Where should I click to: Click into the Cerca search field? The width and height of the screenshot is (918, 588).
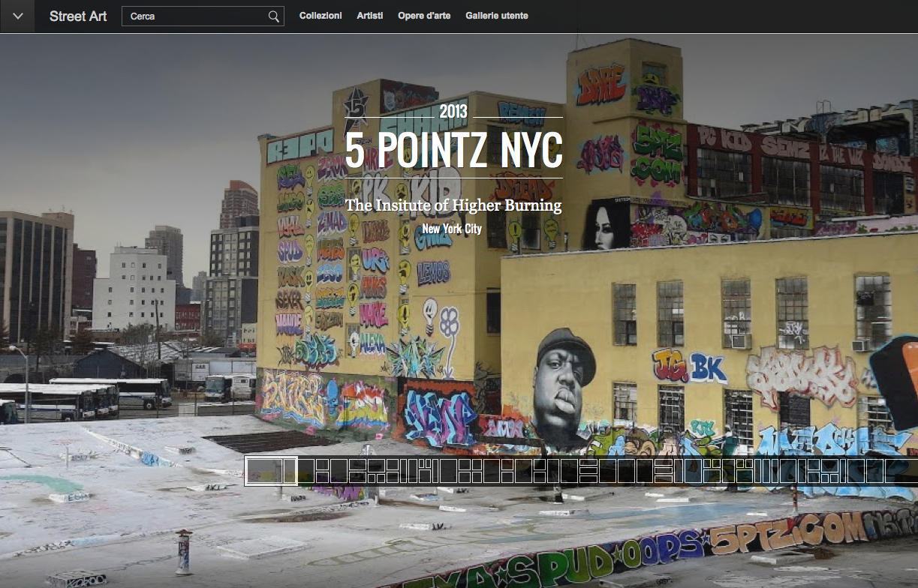point(195,16)
